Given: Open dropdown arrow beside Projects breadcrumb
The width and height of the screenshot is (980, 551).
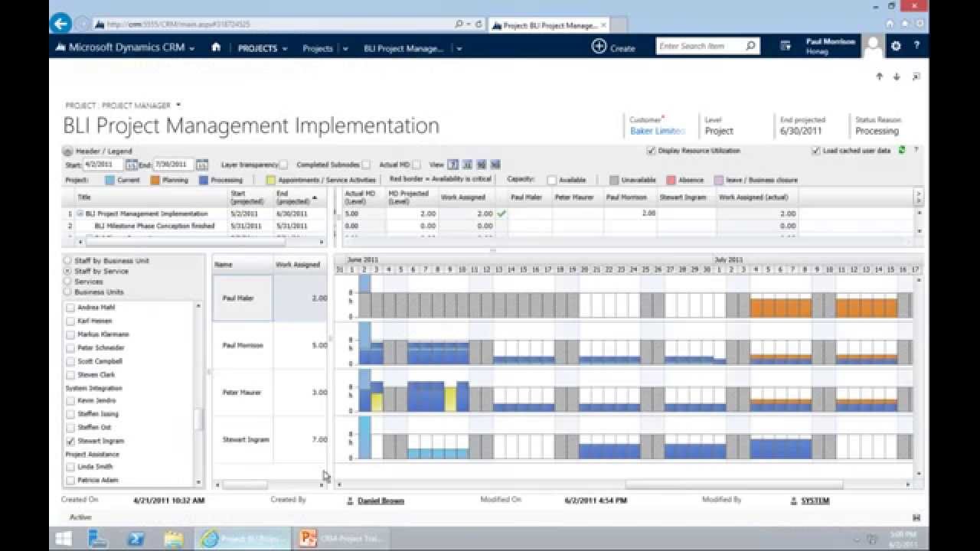Looking at the screenshot, I should click(345, 48).
